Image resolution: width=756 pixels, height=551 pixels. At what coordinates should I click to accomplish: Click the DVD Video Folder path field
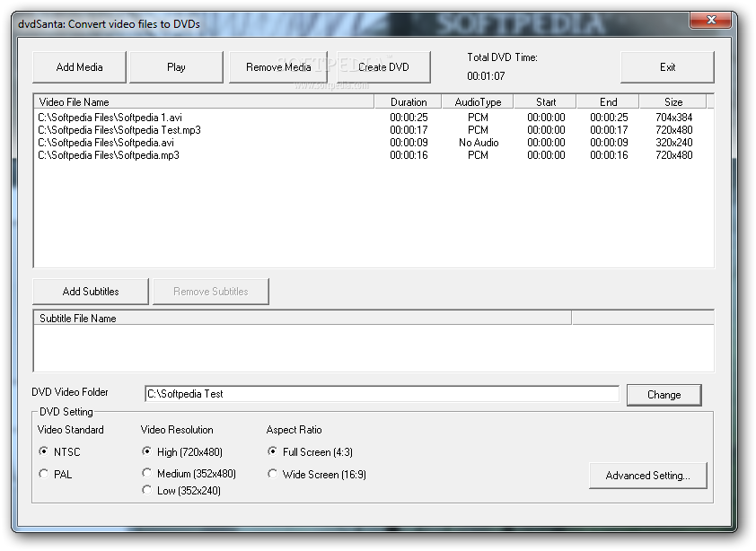click(x=382, y=394)
